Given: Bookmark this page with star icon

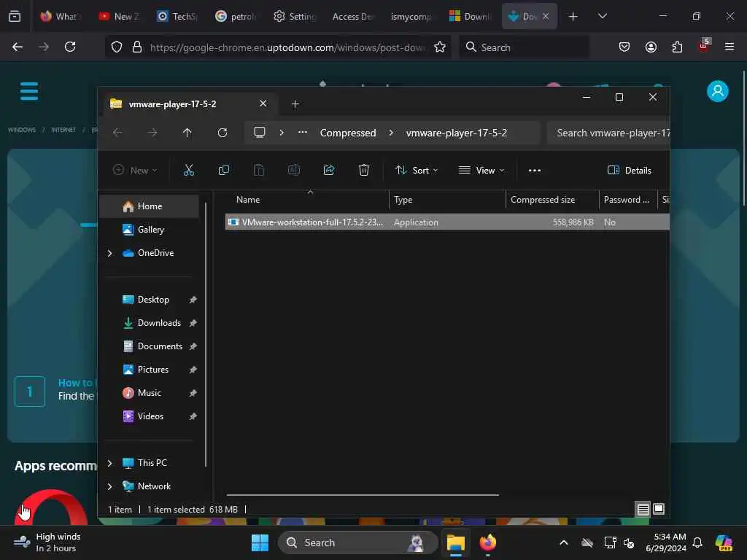Looking at the screenshot, I should coord(440,47).
